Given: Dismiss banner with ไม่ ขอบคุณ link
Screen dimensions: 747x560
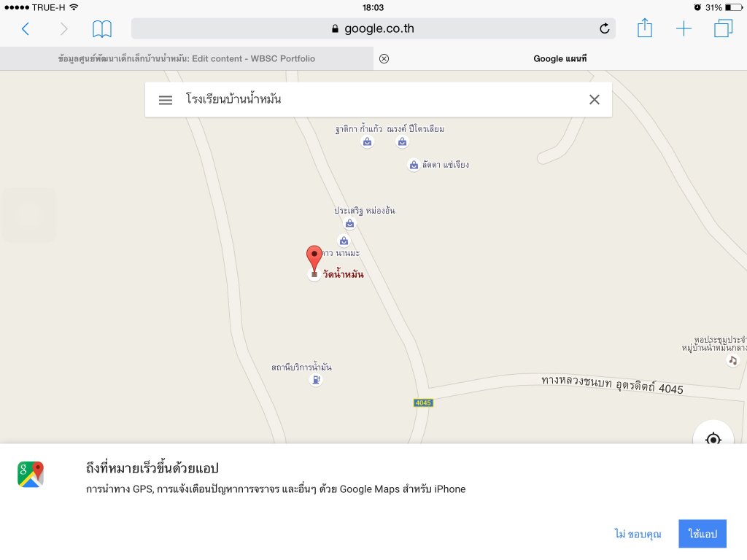Looking at the screenshot, I should [638, 534].
